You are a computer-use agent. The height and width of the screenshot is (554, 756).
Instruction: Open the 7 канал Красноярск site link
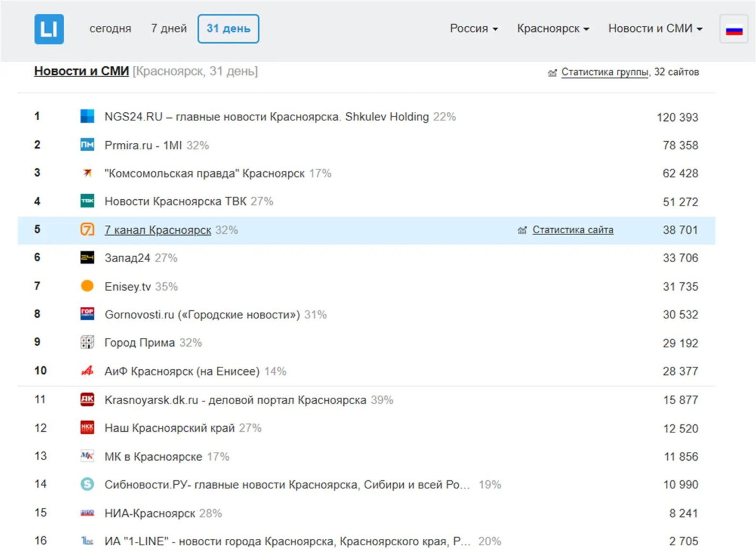pos(157,230)
